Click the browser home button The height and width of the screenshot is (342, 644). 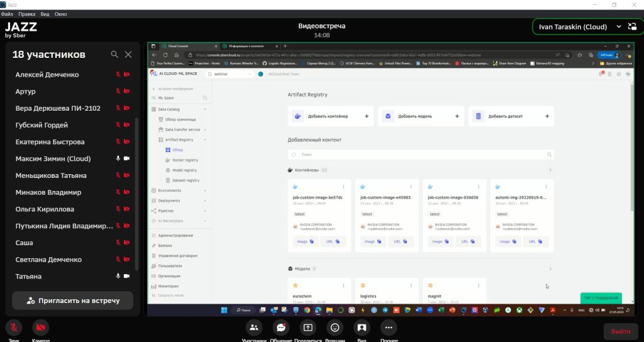pos(177,55)
